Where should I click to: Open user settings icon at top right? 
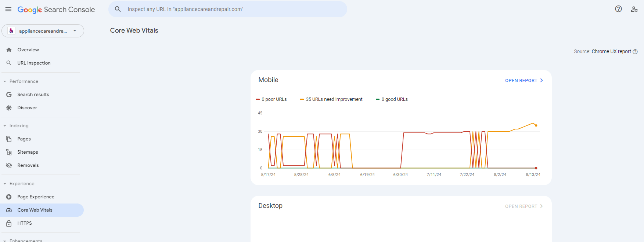click(x=634, y=9)
